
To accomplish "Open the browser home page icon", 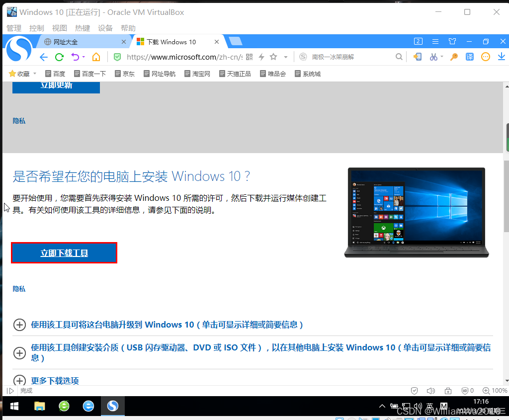I will pyautogui.click(x=96, y=57).
